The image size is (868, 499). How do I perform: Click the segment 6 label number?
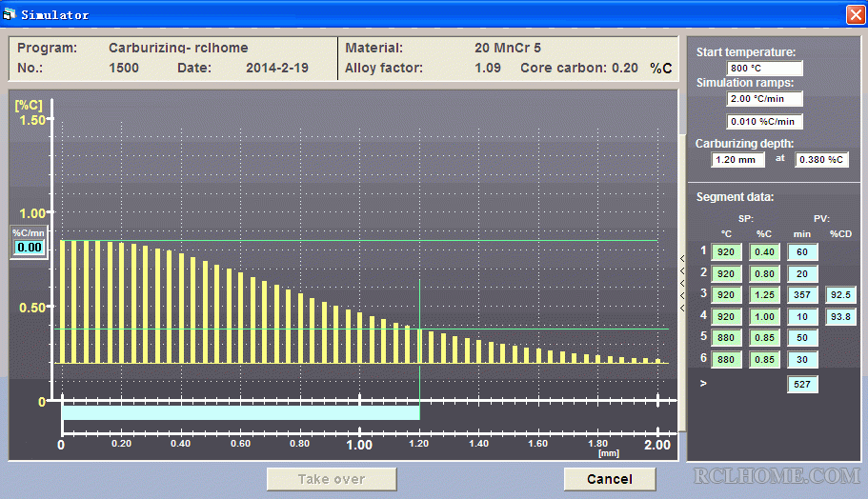coord(703,358)
